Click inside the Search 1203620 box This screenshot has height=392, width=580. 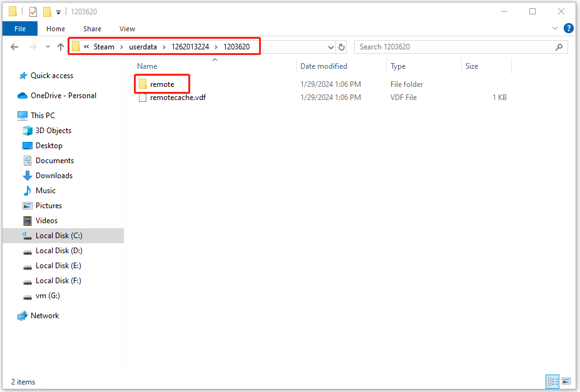(461, 47)
